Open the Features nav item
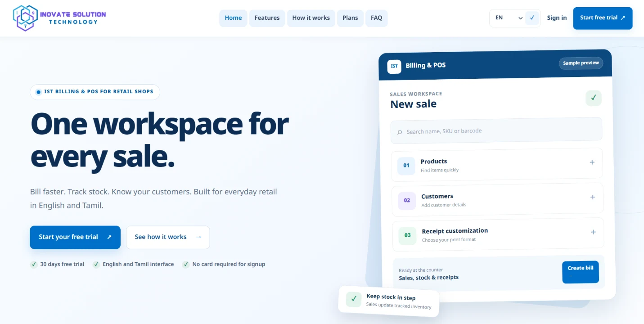Viewport: 644px width, 324px height. click(x=267, y=18)
